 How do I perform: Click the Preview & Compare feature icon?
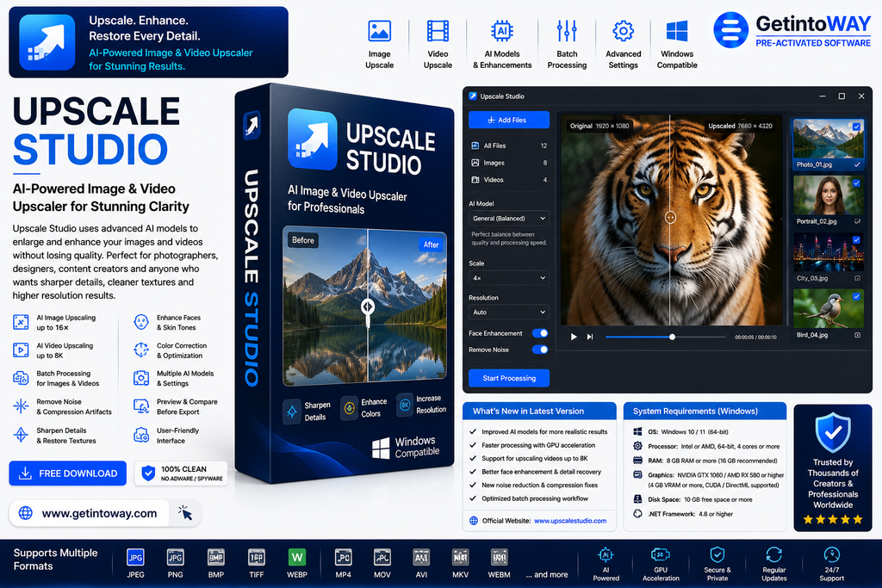pos(141,405)
